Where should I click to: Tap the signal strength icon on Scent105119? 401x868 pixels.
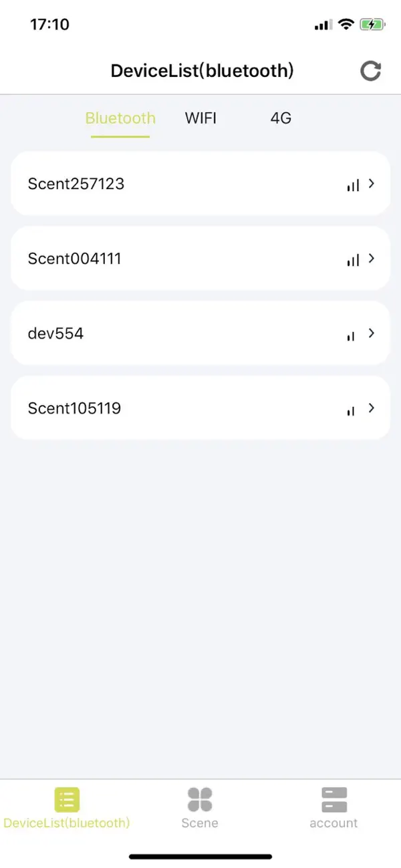pyautogui.click(x=350, y=409)
